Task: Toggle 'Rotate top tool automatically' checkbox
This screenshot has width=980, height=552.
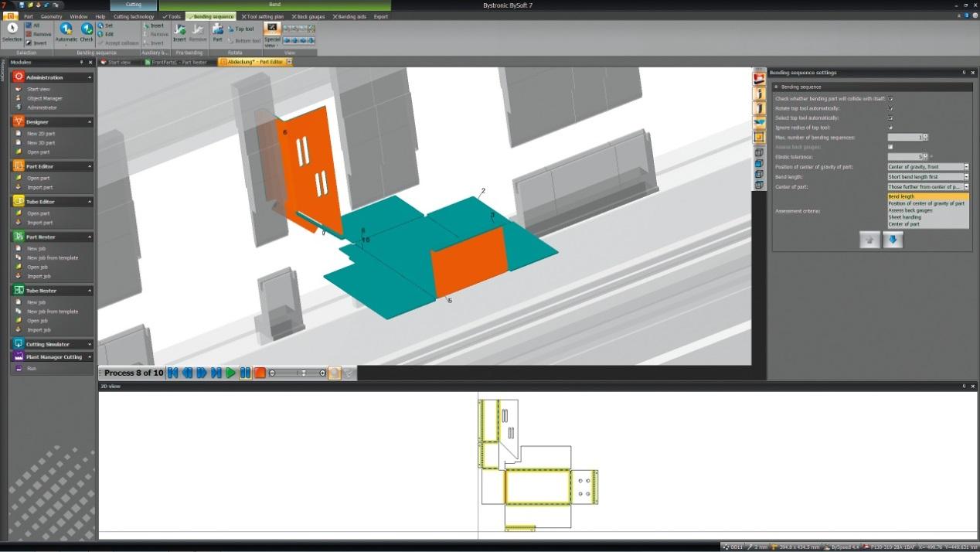Action: point(890,108)
